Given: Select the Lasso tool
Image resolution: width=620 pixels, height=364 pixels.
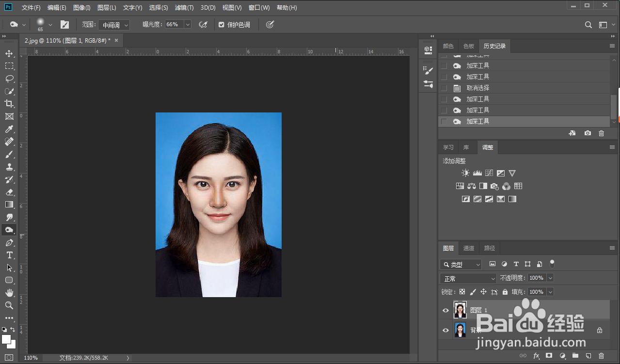Looking at the screenshot, I should click(9, 79).
